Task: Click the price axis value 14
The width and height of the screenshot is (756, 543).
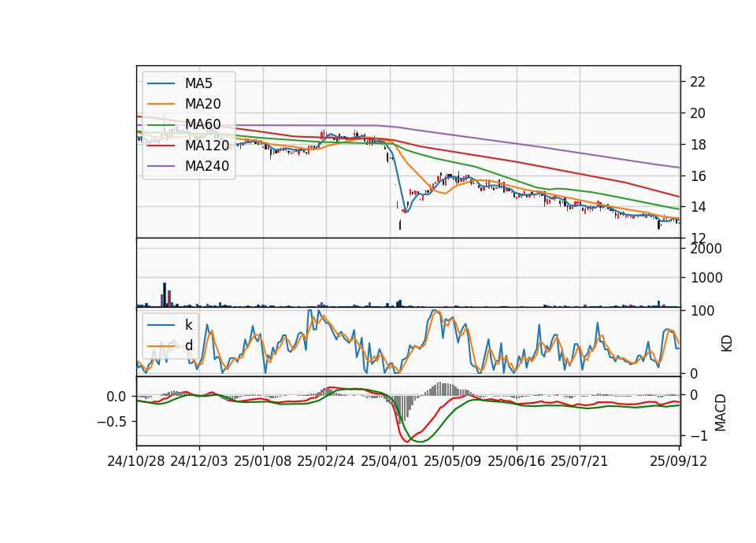Action: tap(698, 207)
